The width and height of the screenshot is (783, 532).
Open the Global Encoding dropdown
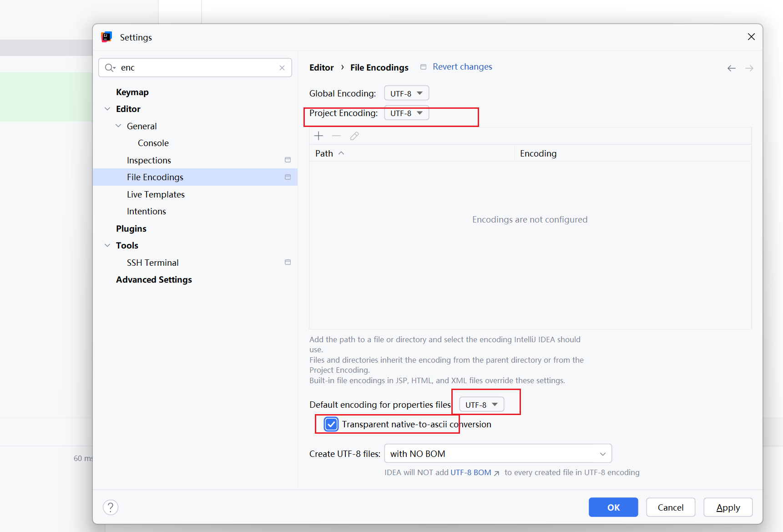[x=406, y=93]
